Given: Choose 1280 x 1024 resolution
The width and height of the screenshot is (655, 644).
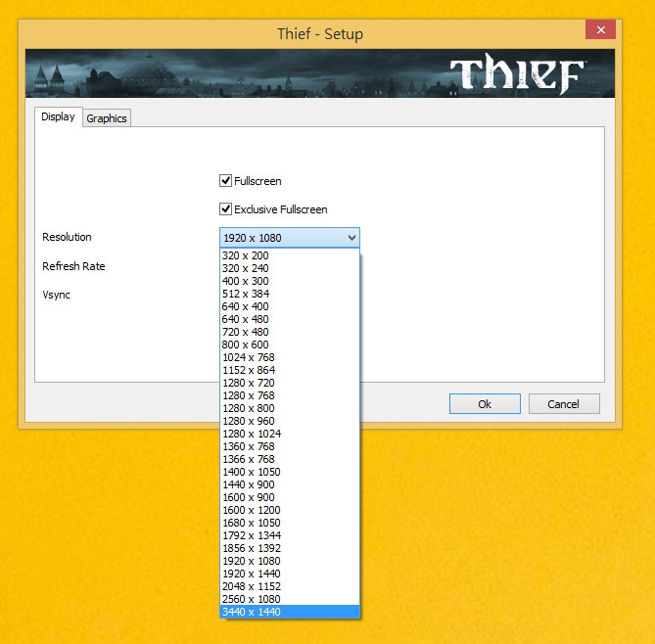Looking at the screenshot, I should [290, 434].
